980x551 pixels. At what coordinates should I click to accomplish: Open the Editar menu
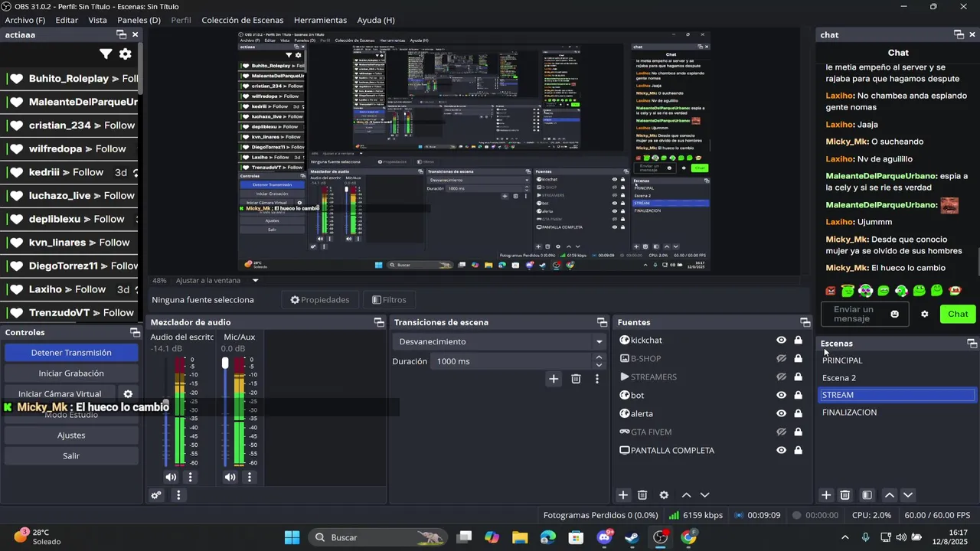pyautogui.click(x=67, y=20)
